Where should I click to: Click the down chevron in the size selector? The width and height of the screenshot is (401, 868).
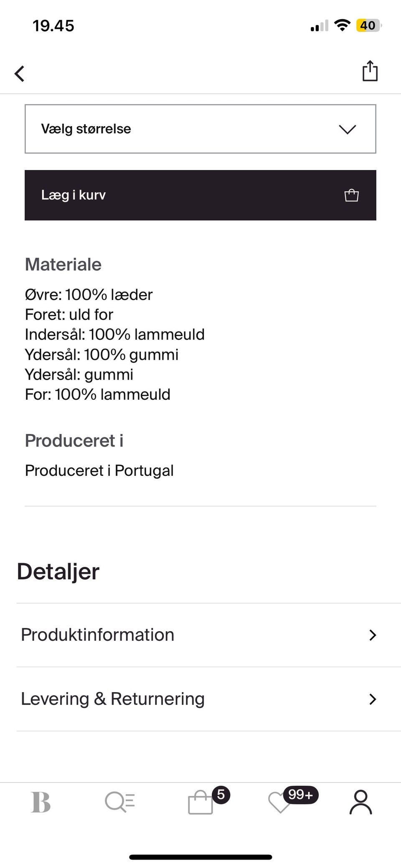[347, 129]
